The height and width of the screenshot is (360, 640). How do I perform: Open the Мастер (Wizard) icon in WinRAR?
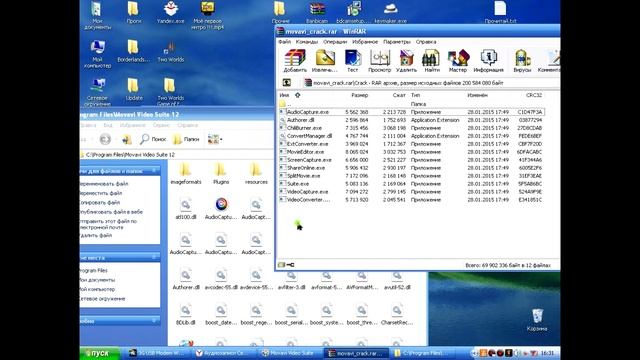[458, 61]
